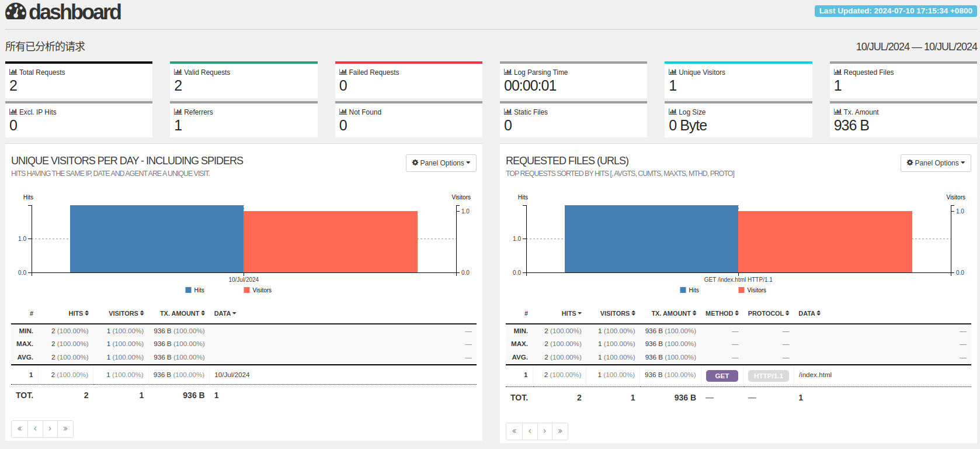Toggle Hits legend in Requested Files chart
980x449 pixels.
pos(689,290)
